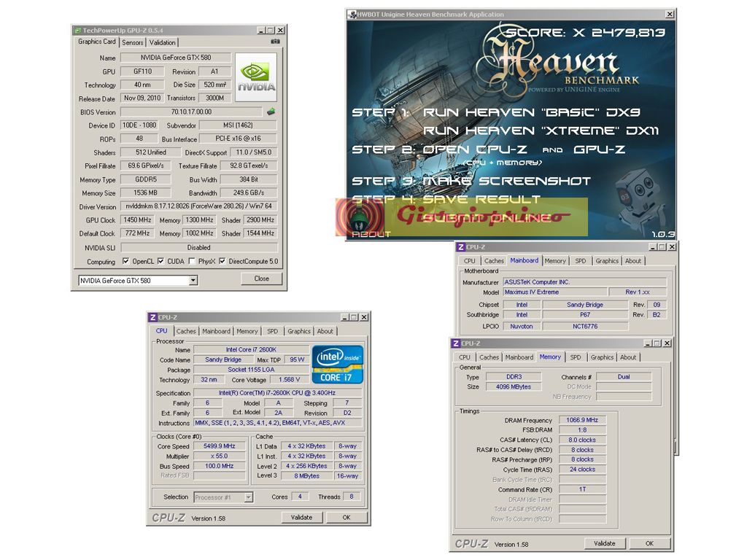Click OK in the CPU-Z Memory window
This screenshot has height=560, width=747.
point(649,543)
